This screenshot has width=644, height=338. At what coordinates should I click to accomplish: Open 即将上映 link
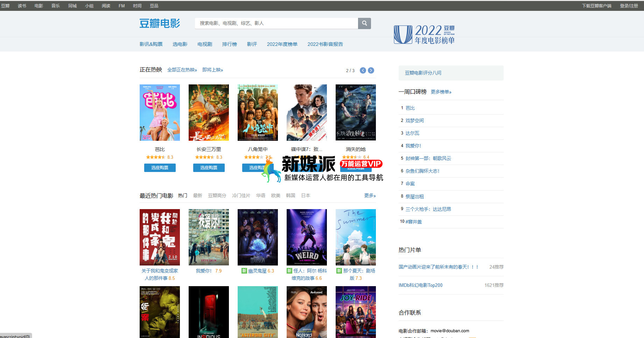click(212, 70)
